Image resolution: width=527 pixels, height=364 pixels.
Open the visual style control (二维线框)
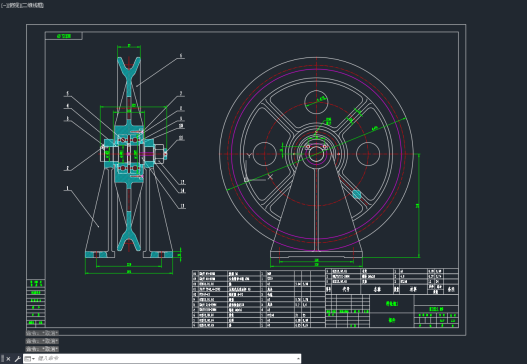pyautogui.click(x=32, y=5)
